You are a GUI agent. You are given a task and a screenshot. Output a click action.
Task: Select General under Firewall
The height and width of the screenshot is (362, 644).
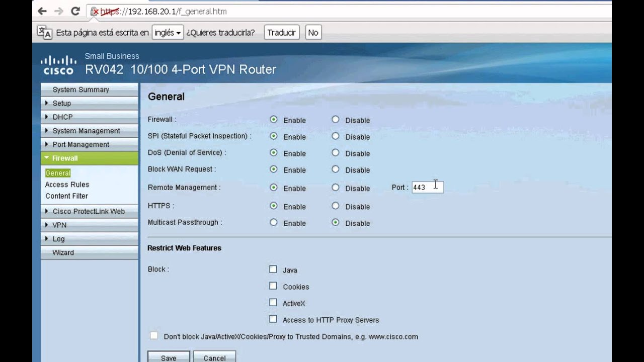pos(58,173)
